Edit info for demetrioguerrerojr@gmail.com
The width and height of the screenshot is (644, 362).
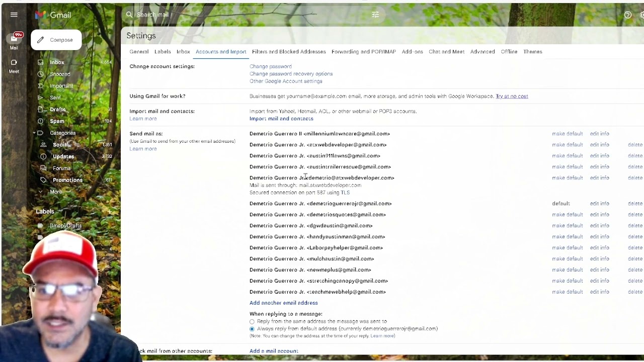(x=599, y=204)
